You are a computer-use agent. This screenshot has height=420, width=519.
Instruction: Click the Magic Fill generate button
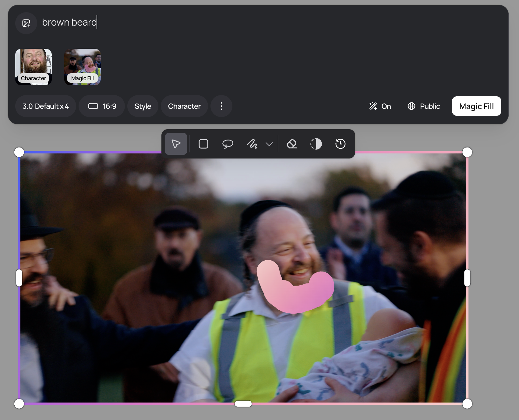click(476, 106)
